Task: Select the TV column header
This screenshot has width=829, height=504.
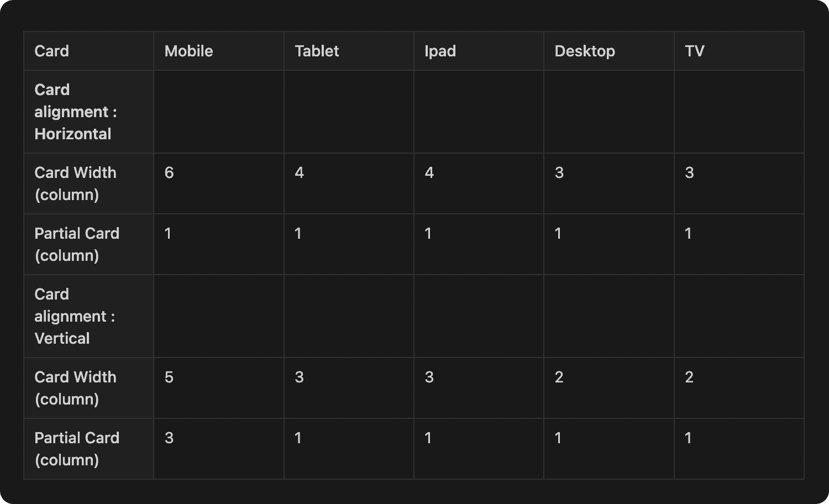Action: pos(739,51)
